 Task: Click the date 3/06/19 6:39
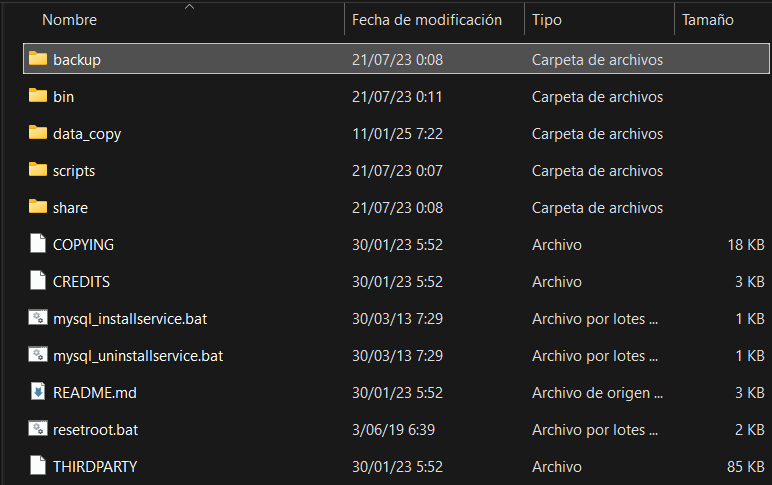[x=393, y=430]
